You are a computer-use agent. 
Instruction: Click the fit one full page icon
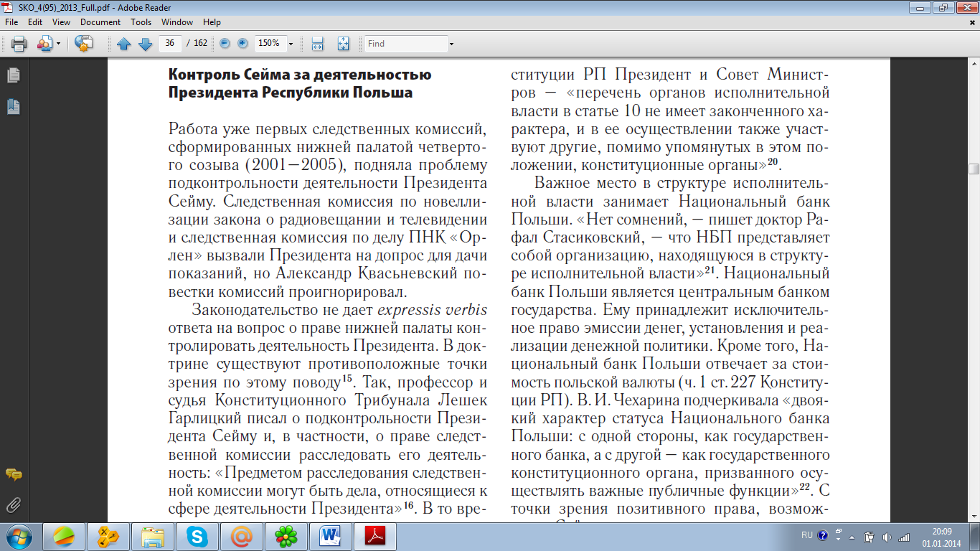pos(343,44)
